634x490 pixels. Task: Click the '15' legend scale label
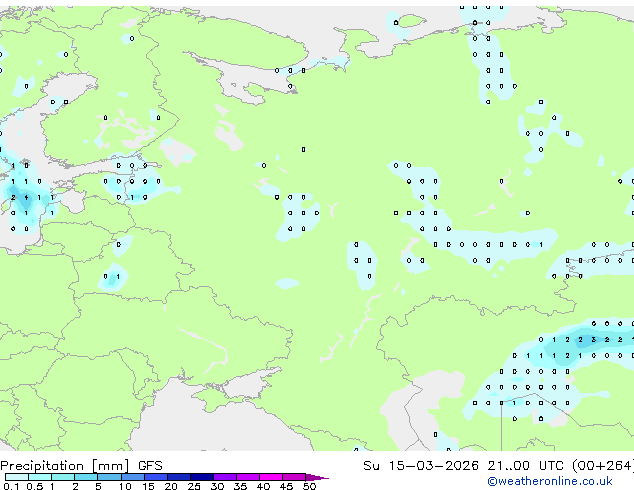click(148, 486)
